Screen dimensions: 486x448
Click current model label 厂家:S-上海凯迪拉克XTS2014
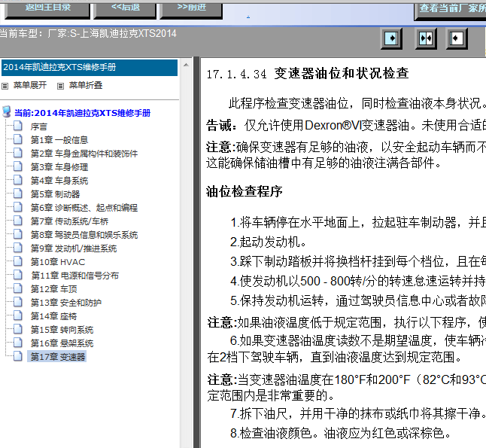(112, 34)
